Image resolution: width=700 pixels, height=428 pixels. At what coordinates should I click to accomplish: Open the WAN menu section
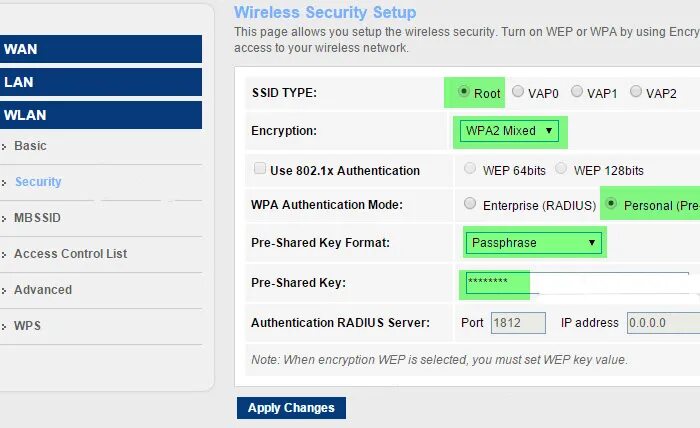coord(101,49)
